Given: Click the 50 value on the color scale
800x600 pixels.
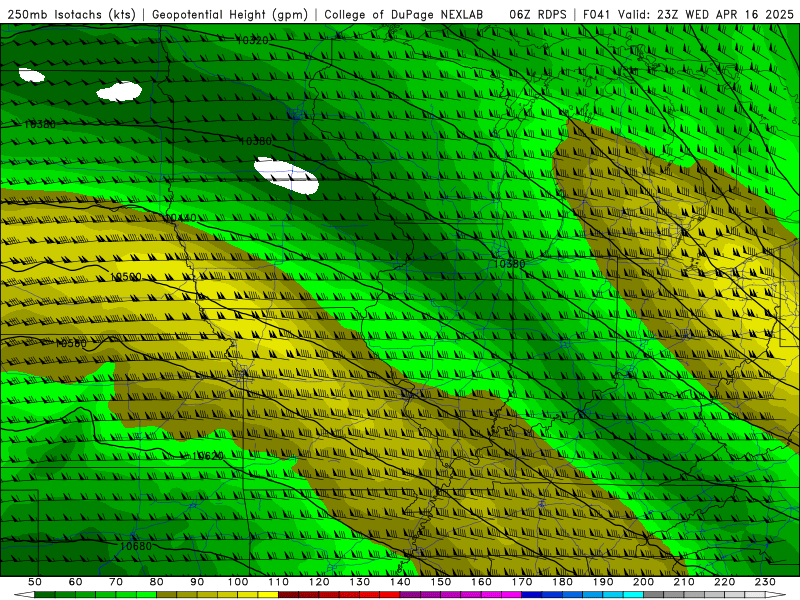Looking at the screenshot, I should click(x=34, y=582).
